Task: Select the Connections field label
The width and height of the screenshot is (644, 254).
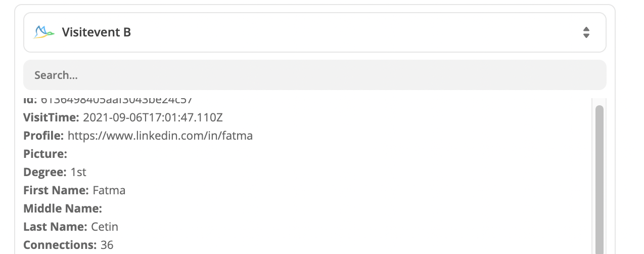Action: (x=60, y=245)
